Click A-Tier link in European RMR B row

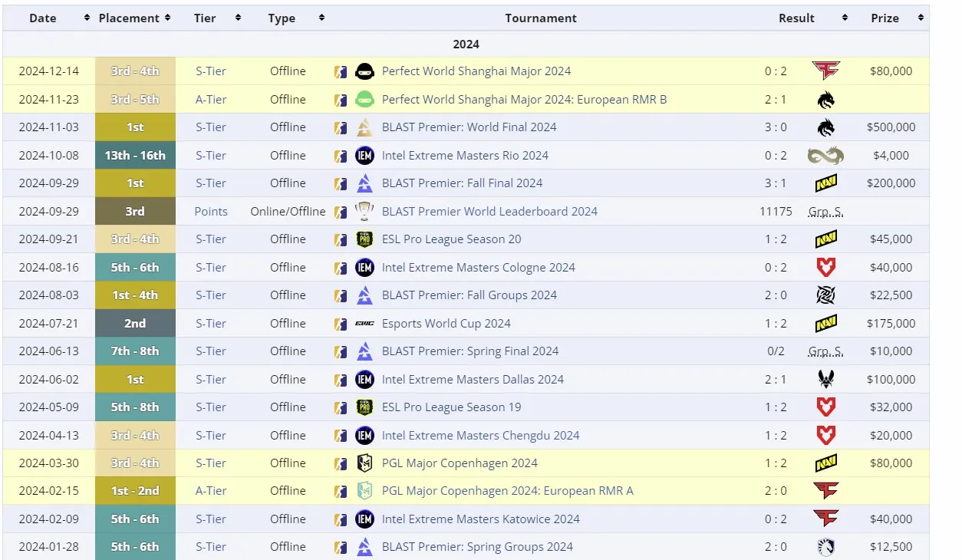210,99
